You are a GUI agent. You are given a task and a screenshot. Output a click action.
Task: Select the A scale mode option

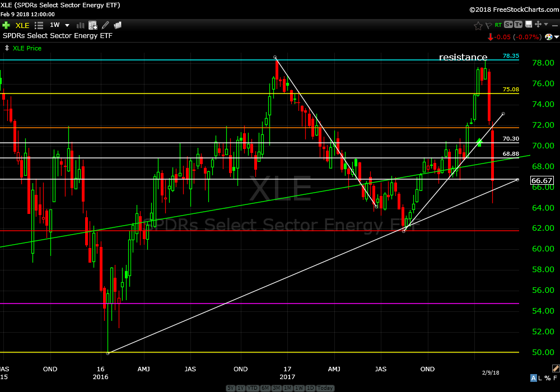534,378
